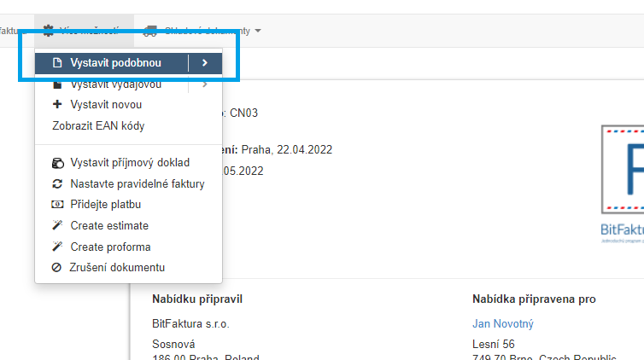Viewport: 644px width, 360px height.
Task: Click the plus icon next to Vystavit novou
Action: pos(57,105)
